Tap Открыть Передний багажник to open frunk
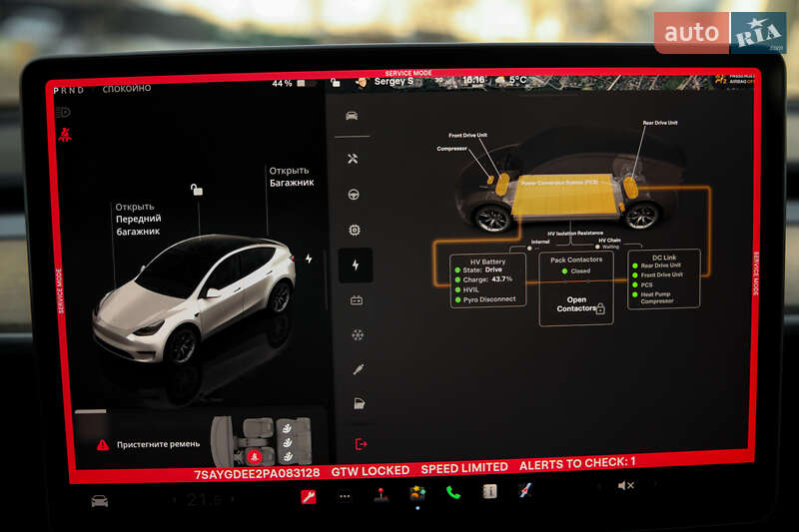Image resolution: width=799 pixels, height=532 pixels. pos(138,219)
